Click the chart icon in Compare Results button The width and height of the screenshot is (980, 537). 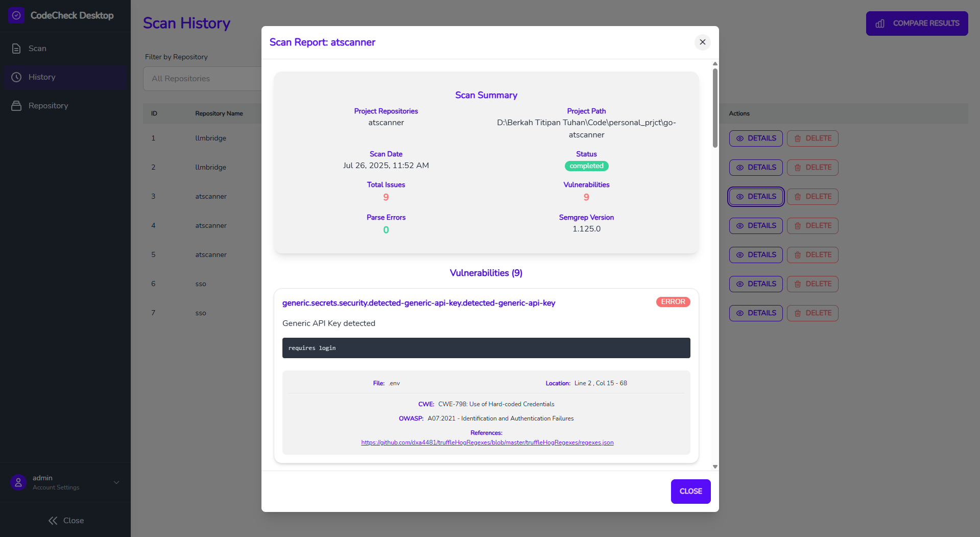click(x=880, y=24)
